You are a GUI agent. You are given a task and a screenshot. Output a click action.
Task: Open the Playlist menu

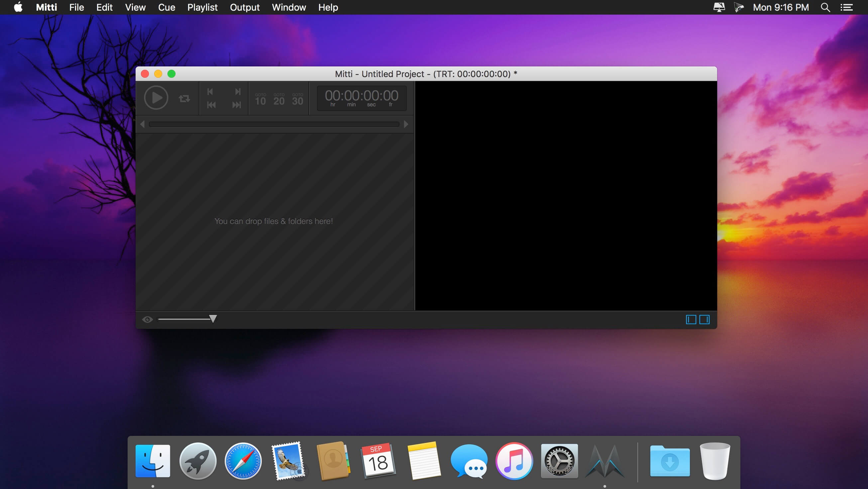point(202,7)
